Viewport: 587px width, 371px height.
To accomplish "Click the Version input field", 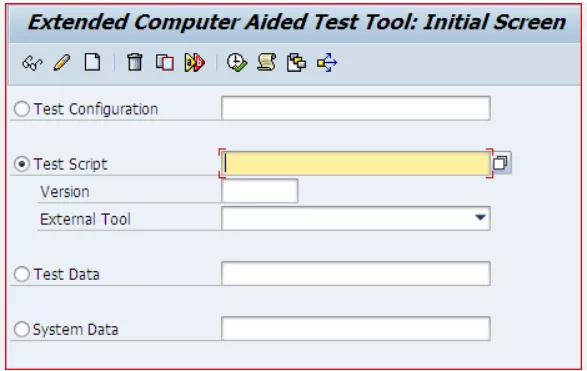I will [x=260, y=191].
